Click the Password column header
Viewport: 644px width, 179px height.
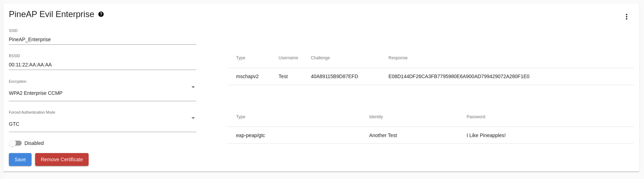476,117
